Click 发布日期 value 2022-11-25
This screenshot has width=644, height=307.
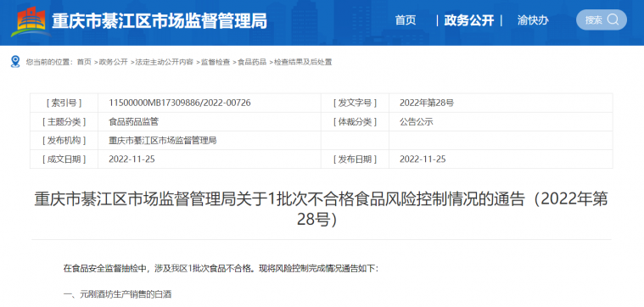[423, 159]
